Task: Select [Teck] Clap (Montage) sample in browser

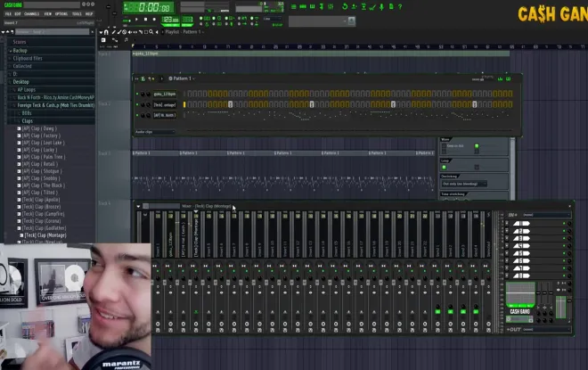Action: pyautogui.click(x=45, y=235)
